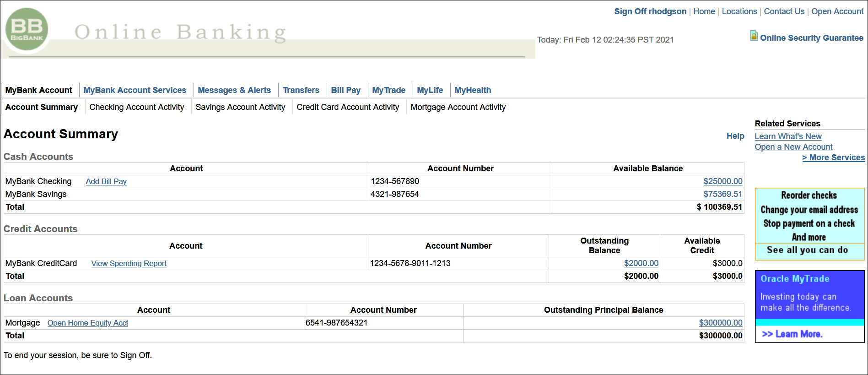The image size is (868, 375).
Task: Click the Reorder checks banner text
Action: 809,196
